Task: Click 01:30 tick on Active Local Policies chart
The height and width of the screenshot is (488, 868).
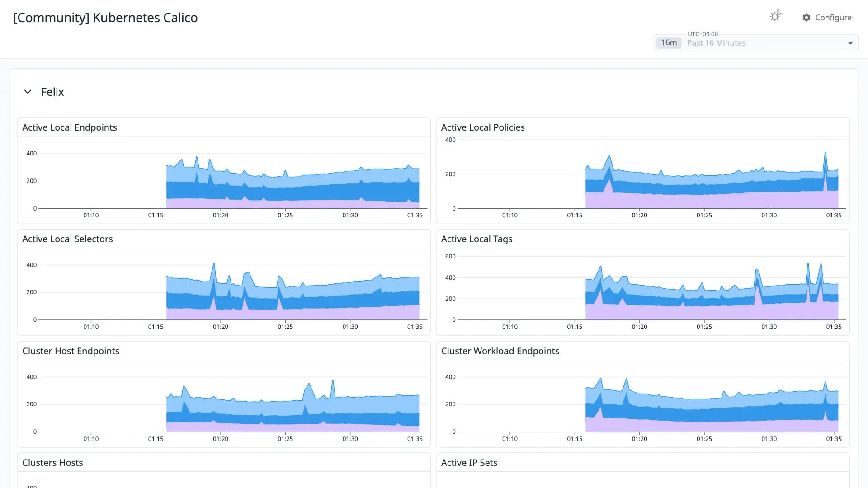Action: [769, 215]
